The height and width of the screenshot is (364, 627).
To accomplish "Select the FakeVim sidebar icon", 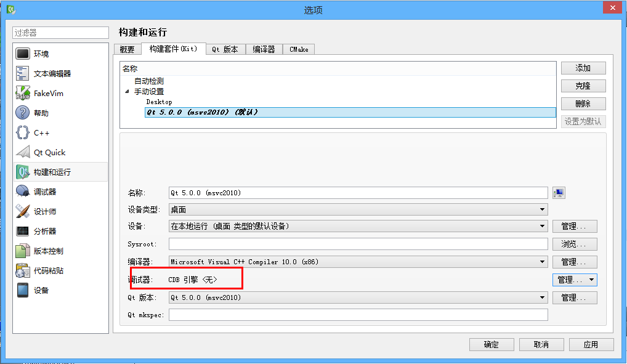I will pos(23,92).
